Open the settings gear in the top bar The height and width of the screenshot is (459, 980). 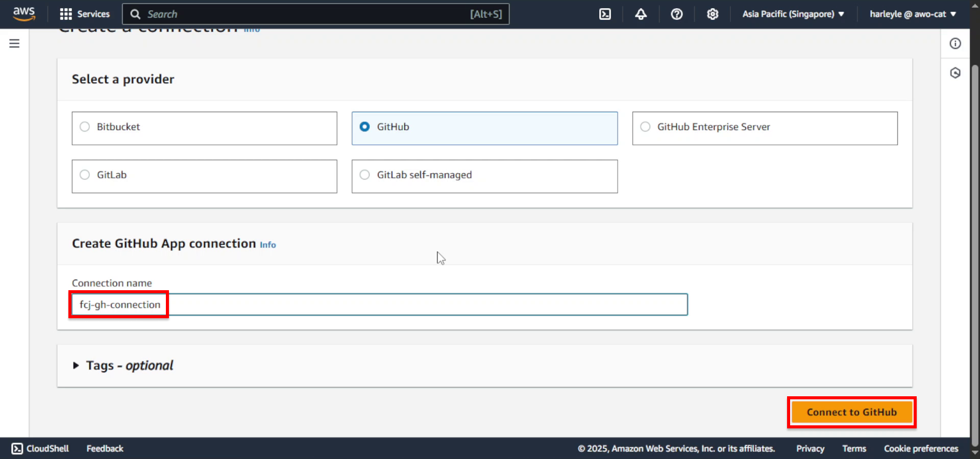pyautogui.click(x=713, y=14)
